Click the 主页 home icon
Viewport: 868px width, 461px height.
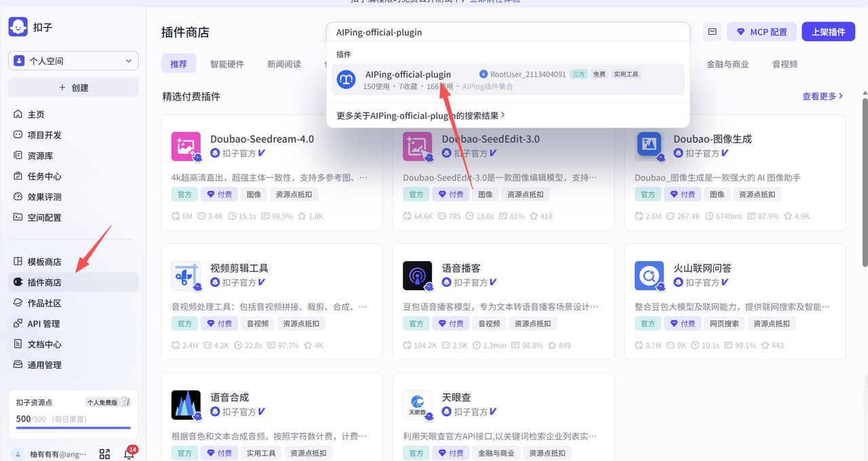[18, 115]
